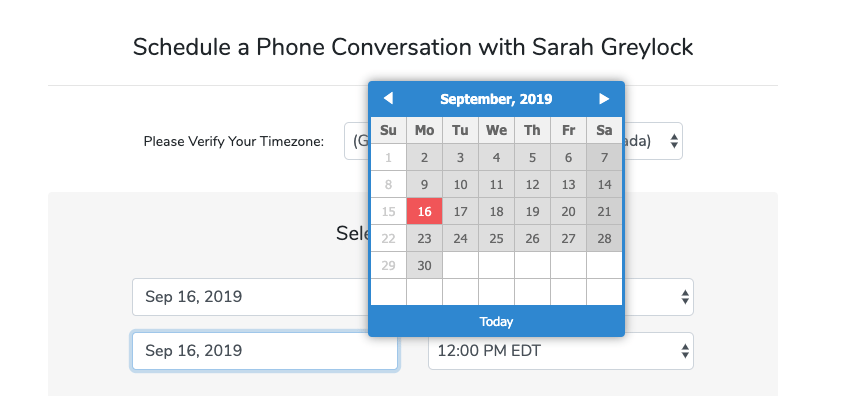Select Saturday September 14 date
Viewport: 868px width, 396px height.
(x=604, y=185)
